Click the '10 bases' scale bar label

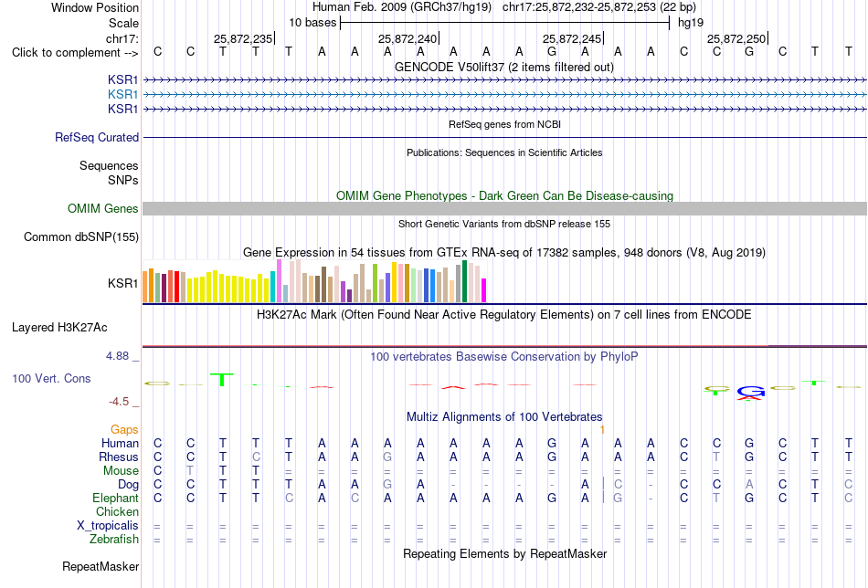coord(312,23)
